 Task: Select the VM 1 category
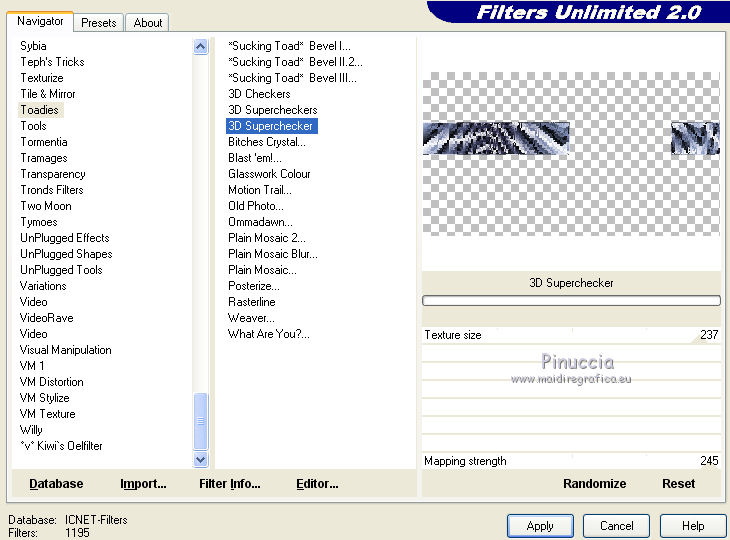click(32, 366)
